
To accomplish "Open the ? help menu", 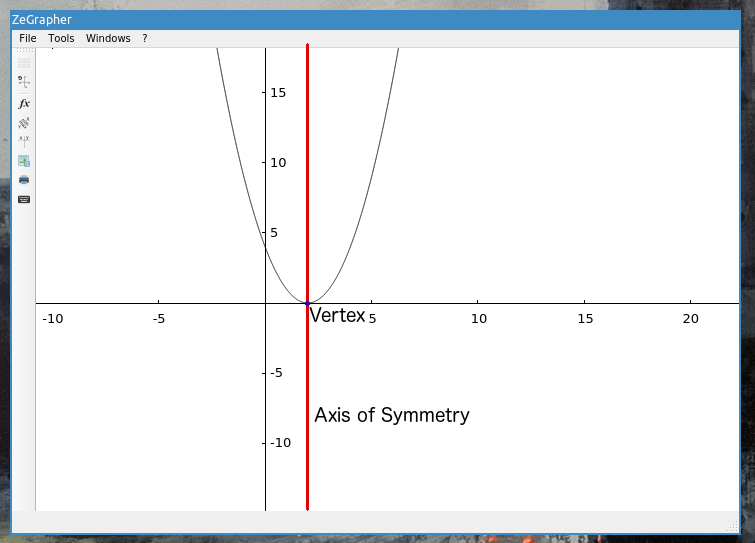I will click(x=144, y=39).
